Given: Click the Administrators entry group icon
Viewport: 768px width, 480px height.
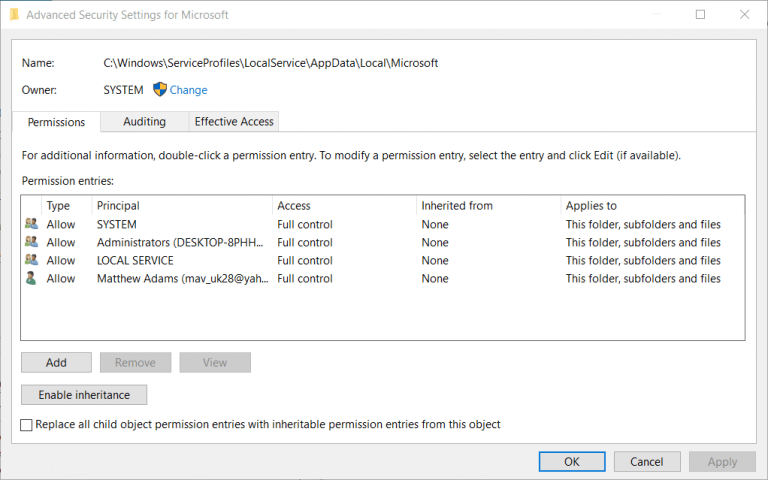Looking at the screenshot, I should 31,242.
